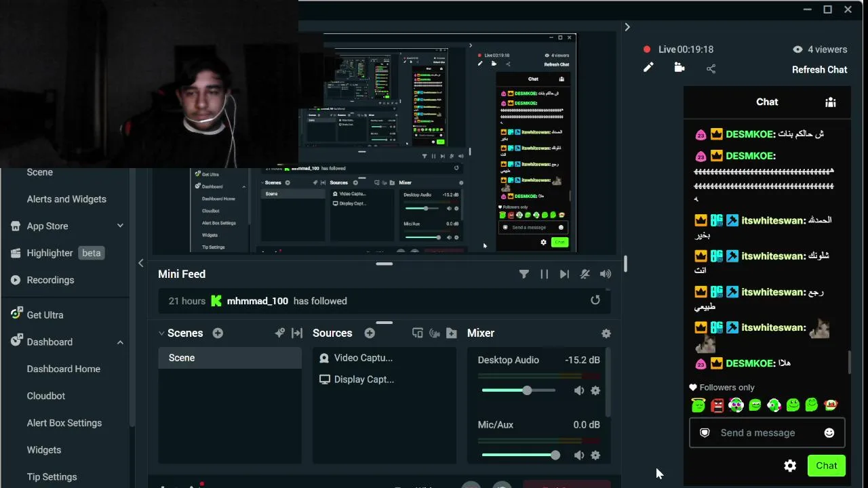Adjust Desktop Audio volume slider

pos(519,390)
